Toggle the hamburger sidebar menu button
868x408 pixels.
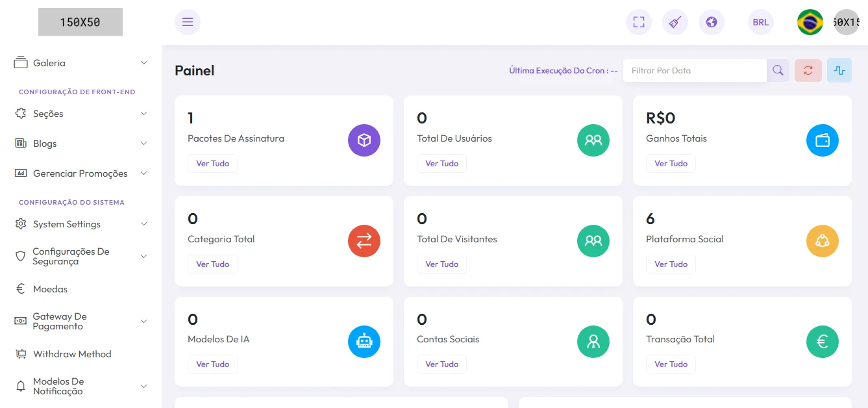[x=188, y=22]
